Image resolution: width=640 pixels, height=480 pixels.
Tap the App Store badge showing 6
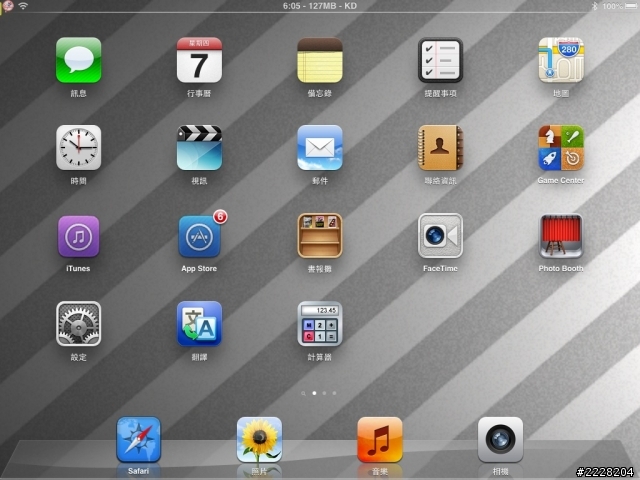click(220, 216)
